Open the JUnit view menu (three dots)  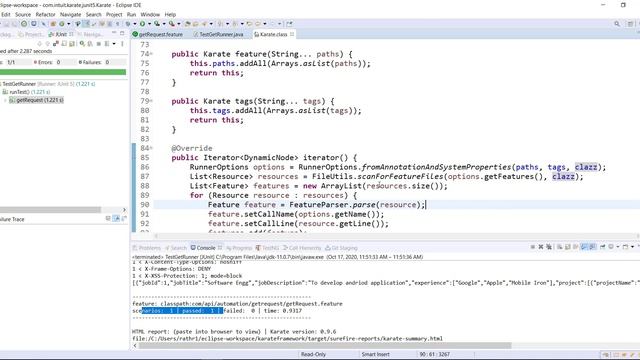point(122,43)
